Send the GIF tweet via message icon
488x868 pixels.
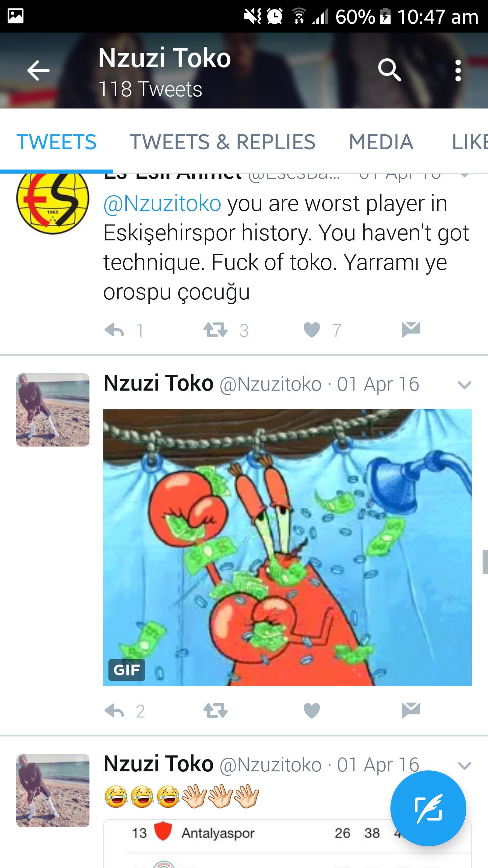[411, 710]
